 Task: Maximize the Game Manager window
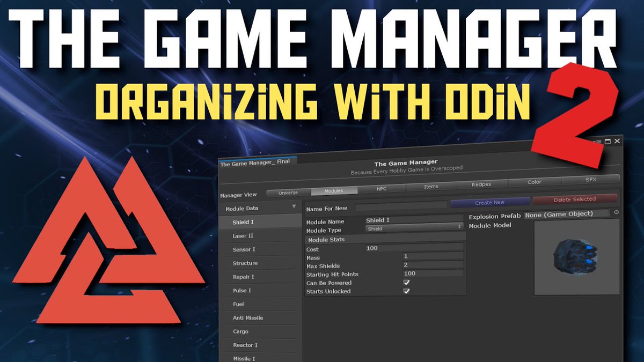(x=608, y=142)
